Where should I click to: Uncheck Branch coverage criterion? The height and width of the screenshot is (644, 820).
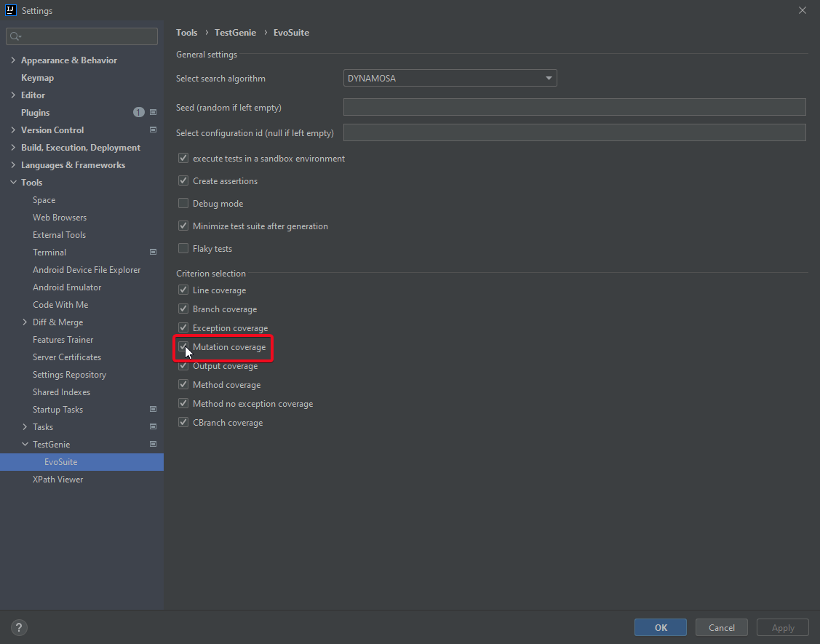183,309
